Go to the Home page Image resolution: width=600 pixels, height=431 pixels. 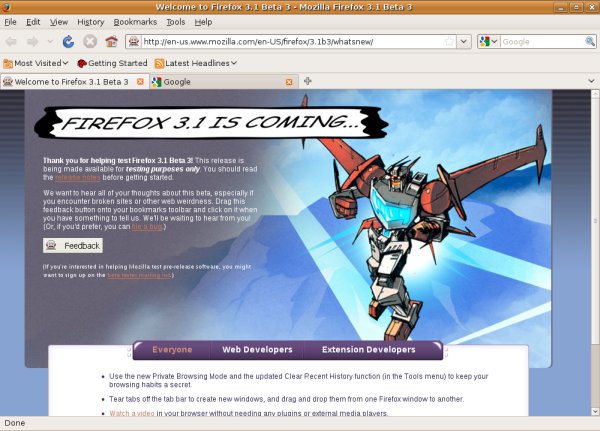coord(111,41)
